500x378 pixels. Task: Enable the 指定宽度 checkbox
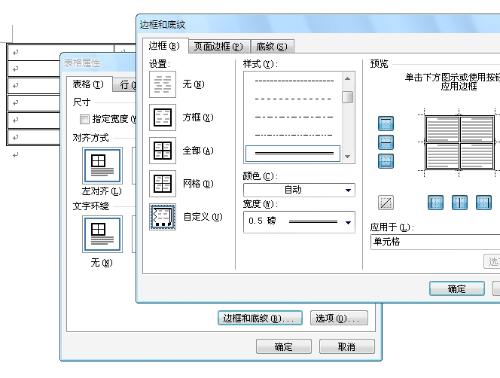click(85, 119)
